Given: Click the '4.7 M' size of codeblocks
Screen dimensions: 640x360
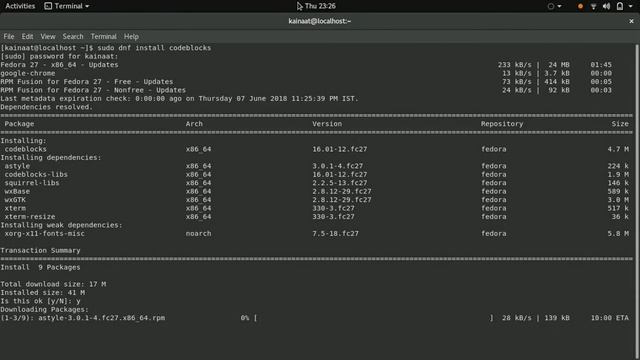Looking at the screenshot, I should tap(618, 149).
